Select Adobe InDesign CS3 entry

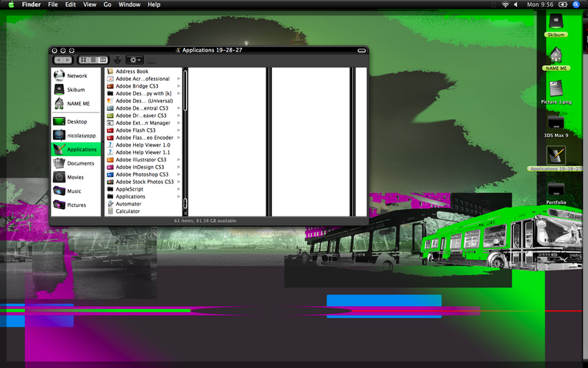(143, 167)
